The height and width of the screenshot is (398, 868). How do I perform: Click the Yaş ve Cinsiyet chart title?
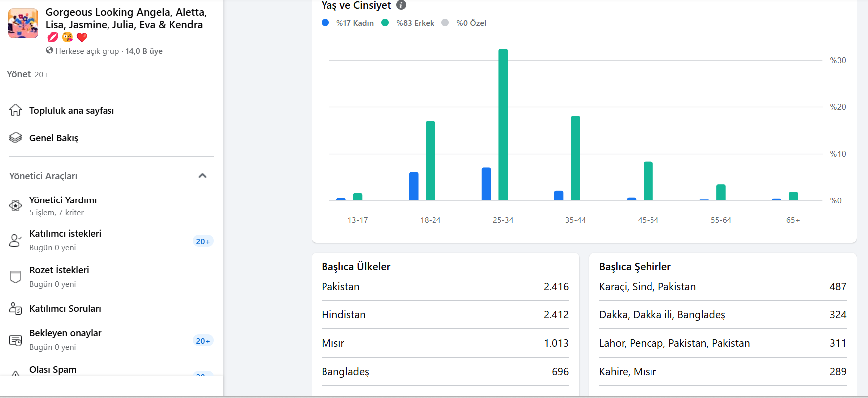click(356, 5)
